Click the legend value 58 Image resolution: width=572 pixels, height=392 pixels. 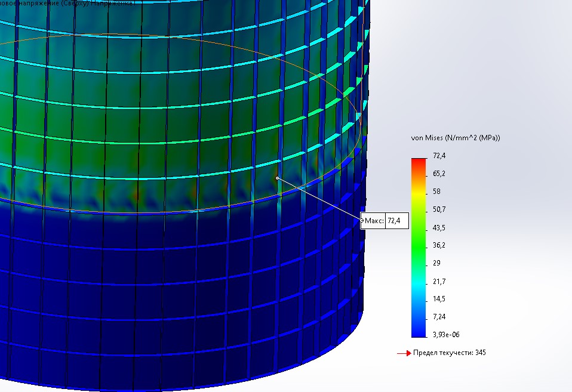(x=436, y=192)
